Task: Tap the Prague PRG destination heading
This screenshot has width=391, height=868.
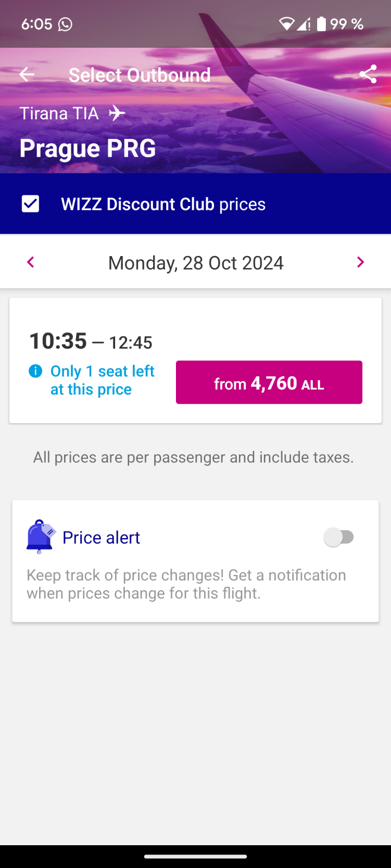Action: click(x=87, y=148)
